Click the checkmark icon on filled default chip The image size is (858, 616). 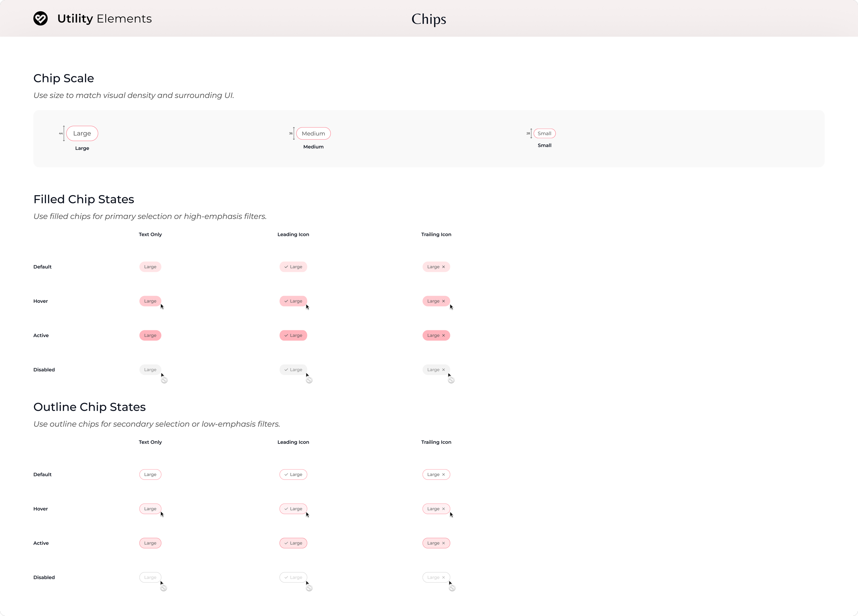(x=286, y=267)
